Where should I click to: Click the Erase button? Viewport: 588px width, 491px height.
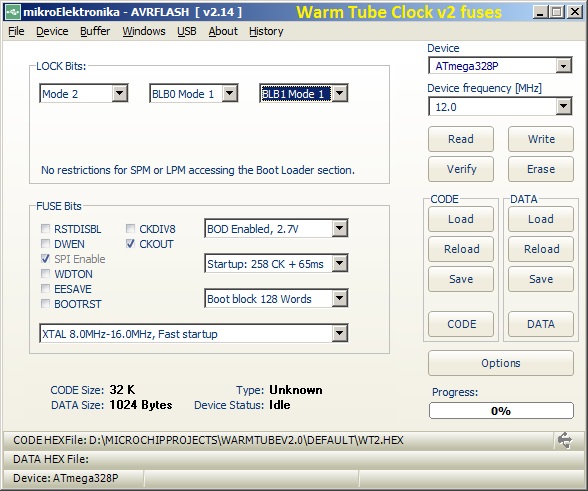(x=541, y=169)
